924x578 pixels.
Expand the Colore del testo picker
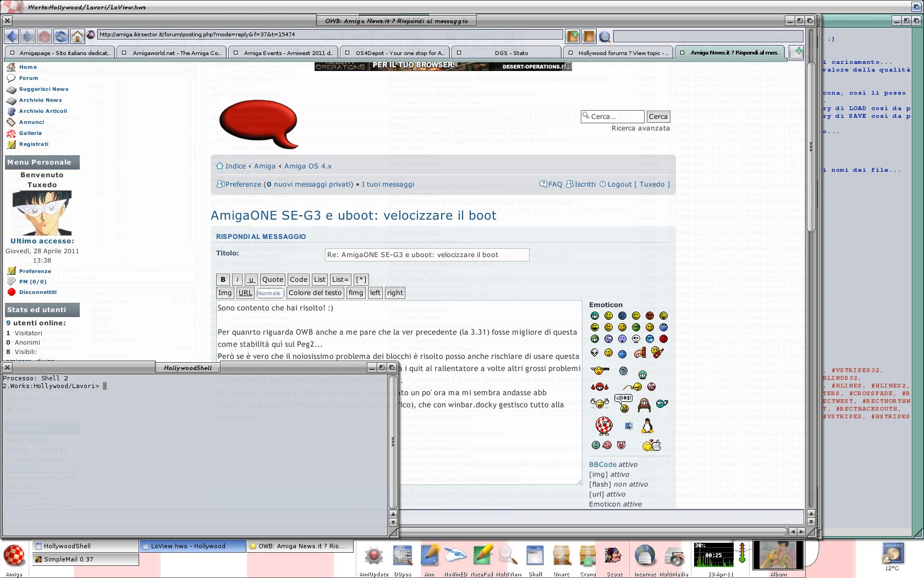pos(315,293)
